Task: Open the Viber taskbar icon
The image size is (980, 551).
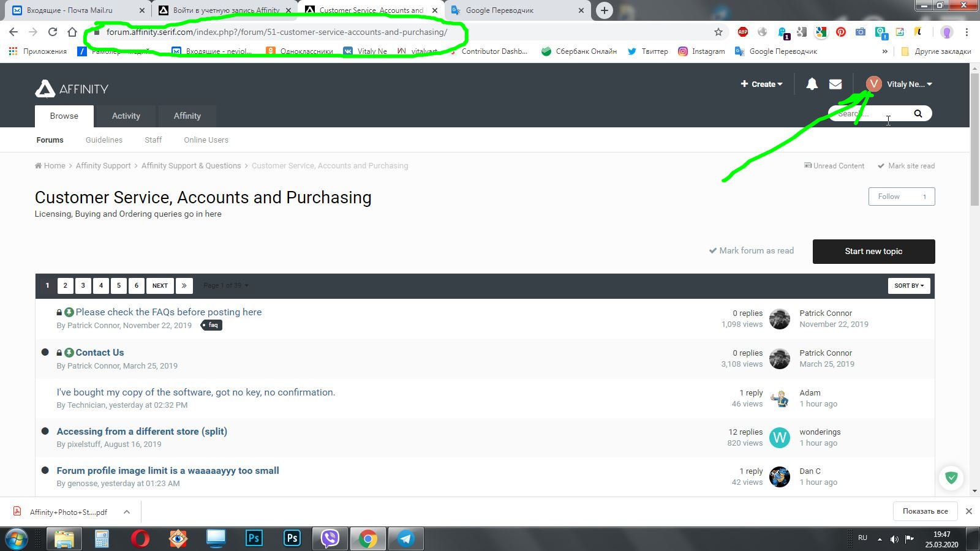Action: pyautogui.click(x=330, y=539)
